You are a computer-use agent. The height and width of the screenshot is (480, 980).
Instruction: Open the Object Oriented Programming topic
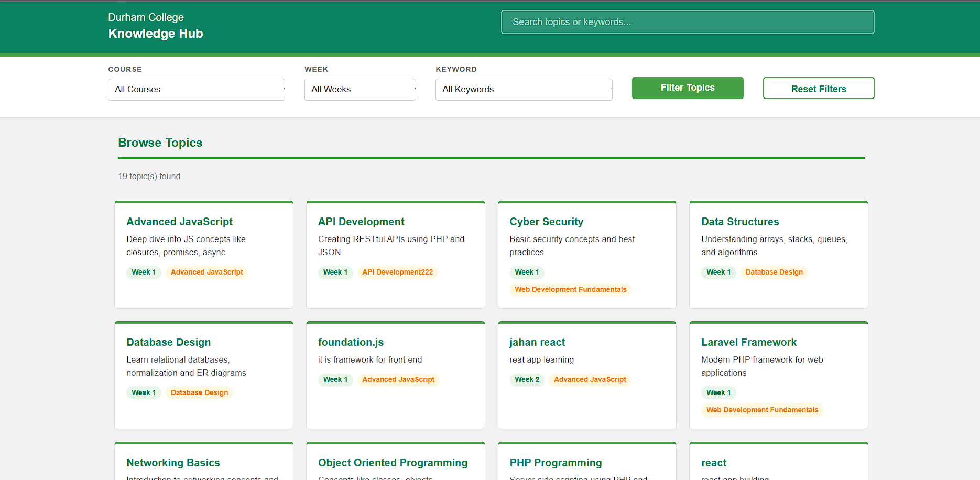click(393, 463)
